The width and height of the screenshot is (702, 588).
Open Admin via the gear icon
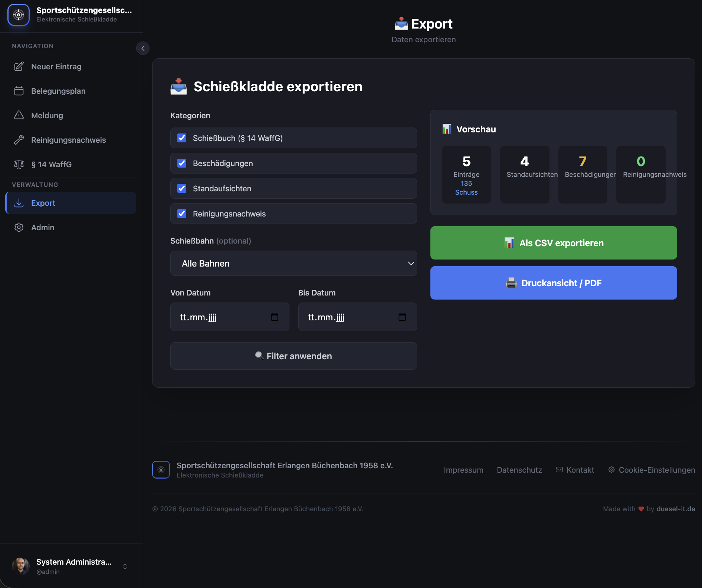click(x=19, y=227)
